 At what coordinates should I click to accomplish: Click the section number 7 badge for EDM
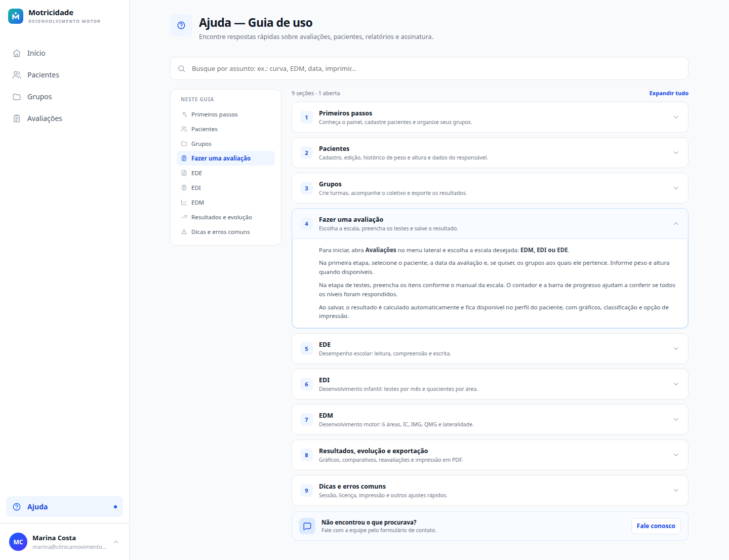click(x=306, y=420)
